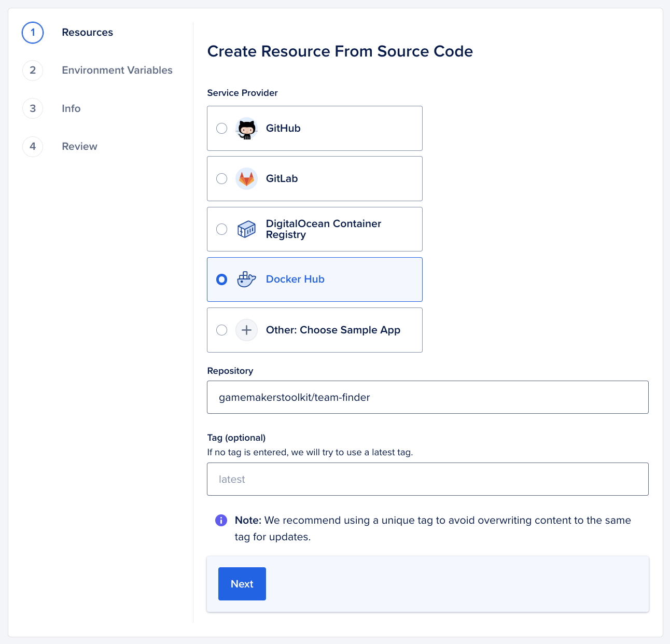Click the Docker Hub label text
The image size is (670, 644).
pos(295,279)
